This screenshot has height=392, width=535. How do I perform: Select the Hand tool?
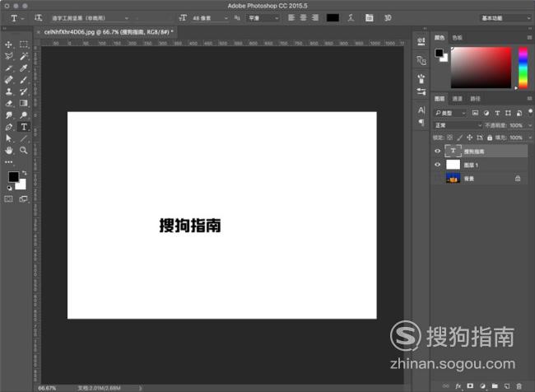tap(9, 150)
